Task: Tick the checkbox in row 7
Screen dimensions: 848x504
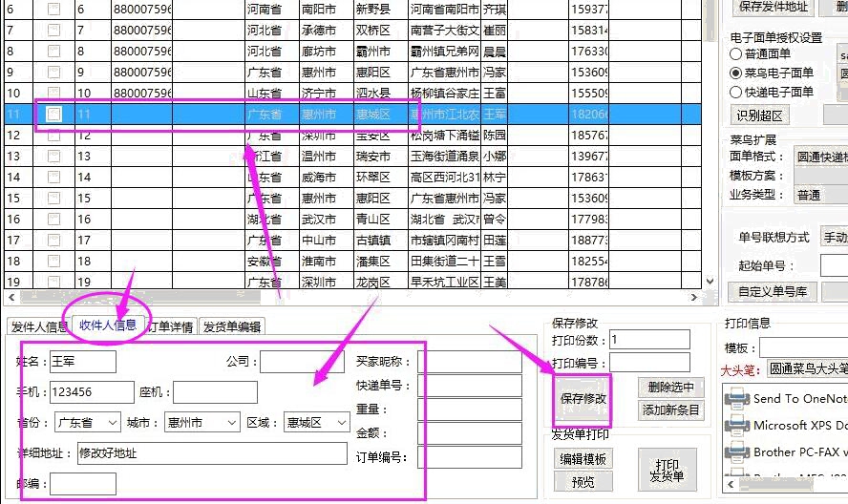Action: point(53,31)
